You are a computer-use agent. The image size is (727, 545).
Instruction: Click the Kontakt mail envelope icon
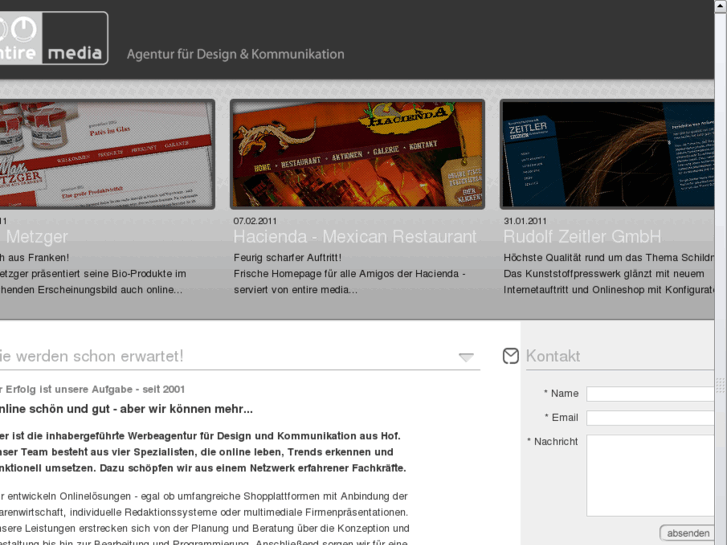point(510,356)
